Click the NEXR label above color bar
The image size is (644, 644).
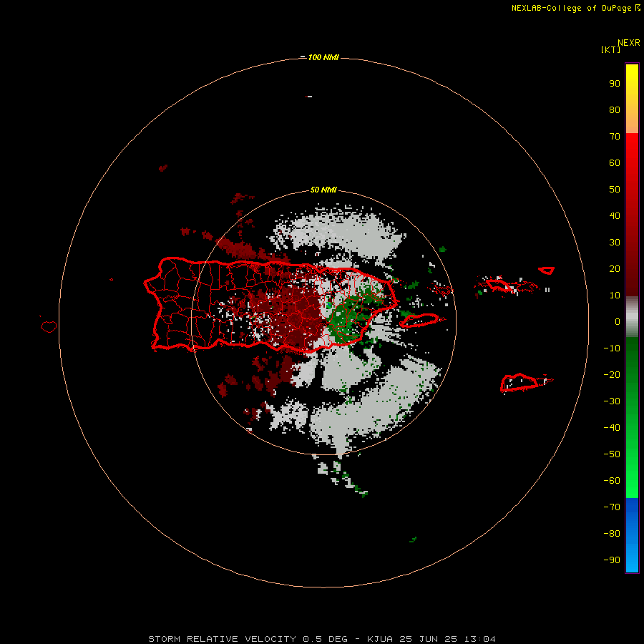[629, 43]
